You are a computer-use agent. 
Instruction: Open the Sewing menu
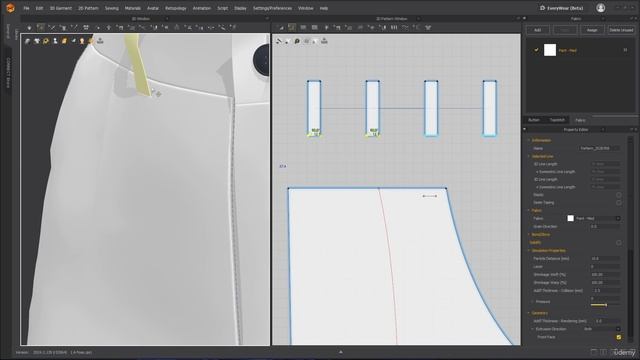pos(111,8)
